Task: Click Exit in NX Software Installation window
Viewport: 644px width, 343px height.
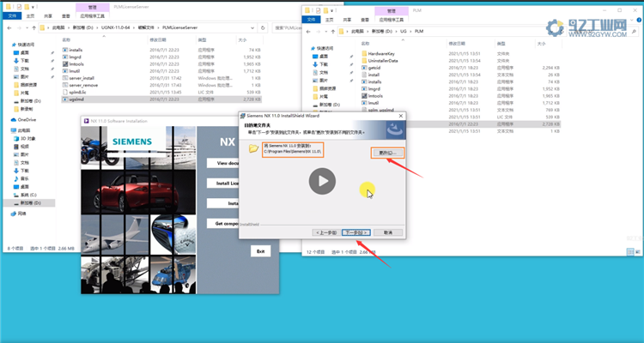Action: tap(260, 251)
